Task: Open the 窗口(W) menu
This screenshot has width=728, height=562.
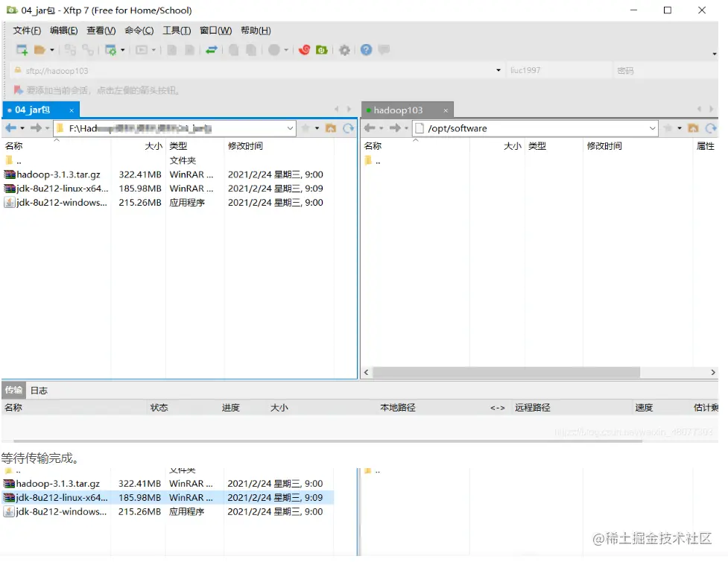Action: 215,31
